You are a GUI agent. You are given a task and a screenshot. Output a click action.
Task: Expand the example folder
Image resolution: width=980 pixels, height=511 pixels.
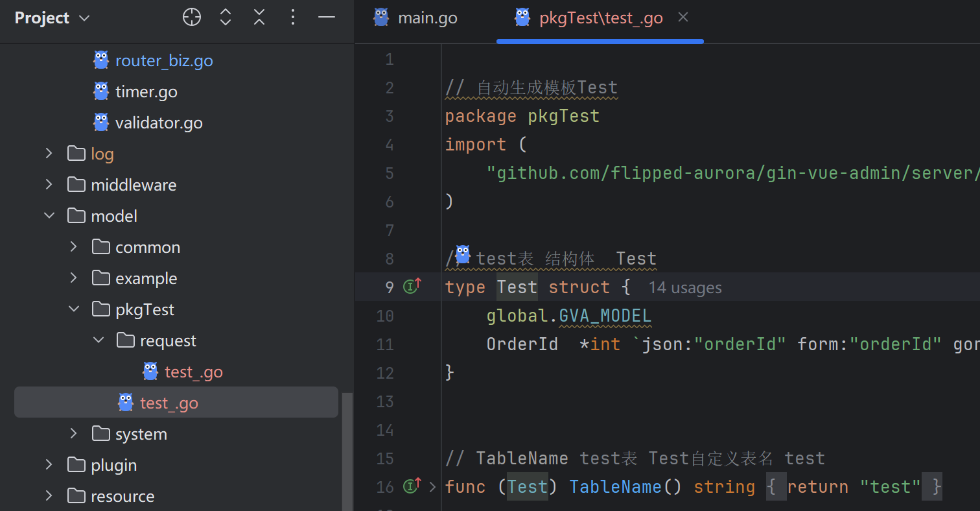point(73,278)
